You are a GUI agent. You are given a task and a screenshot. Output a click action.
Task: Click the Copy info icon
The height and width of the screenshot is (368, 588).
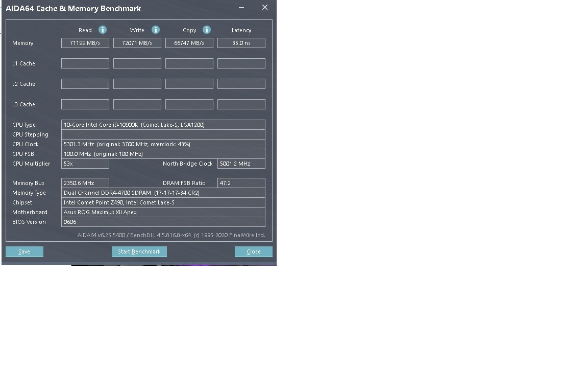pos(207,30)
